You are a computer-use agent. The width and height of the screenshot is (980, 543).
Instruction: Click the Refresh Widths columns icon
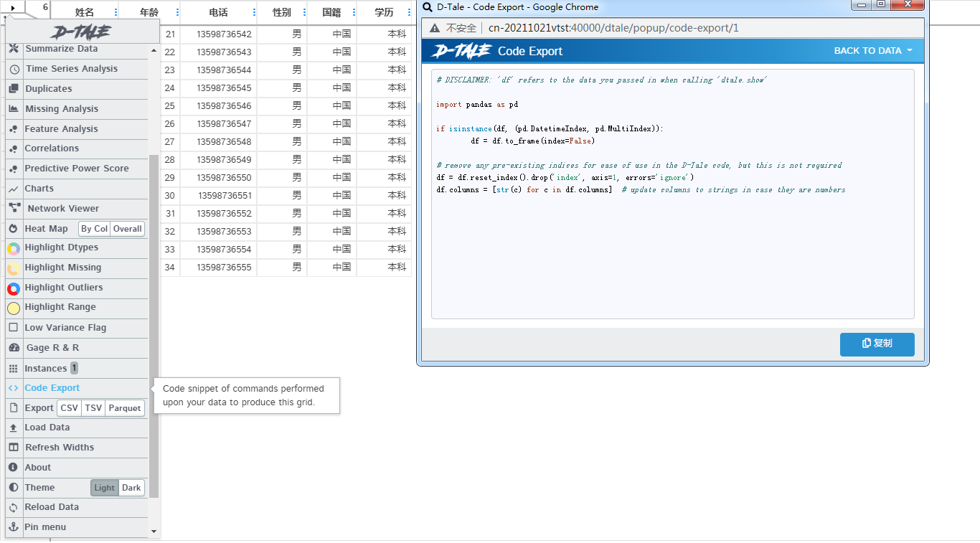click(x=14, y=448)
